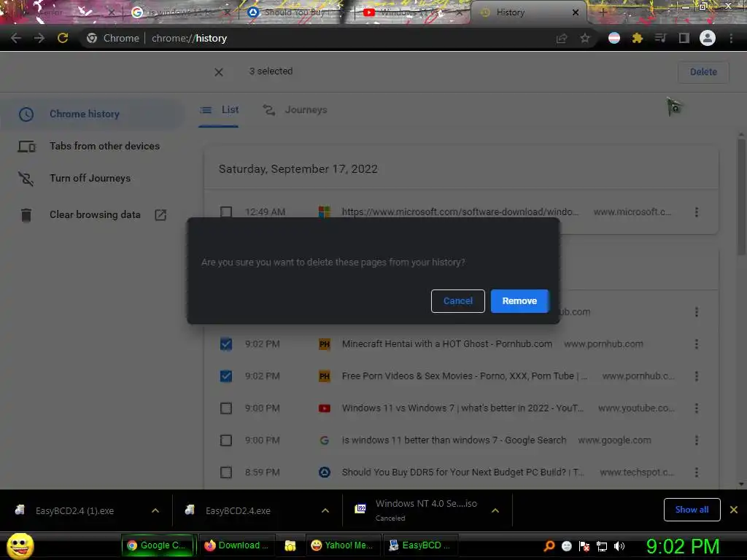747x560 pixels.
Task: Bookmark this page with the star icon
Action: point(585,39)
